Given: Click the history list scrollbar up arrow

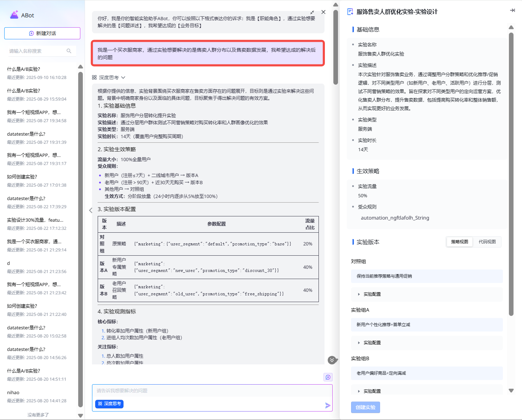Looking at the screenshot, I should [x=80, y=67].
